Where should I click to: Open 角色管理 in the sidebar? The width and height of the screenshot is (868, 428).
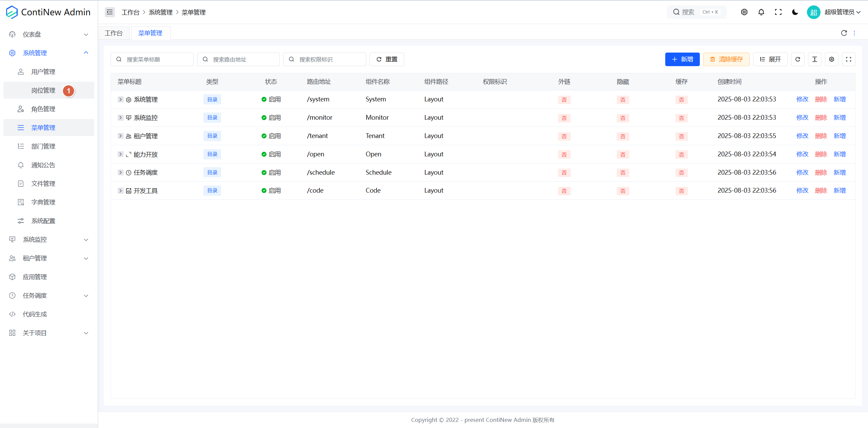pos(49,109)
